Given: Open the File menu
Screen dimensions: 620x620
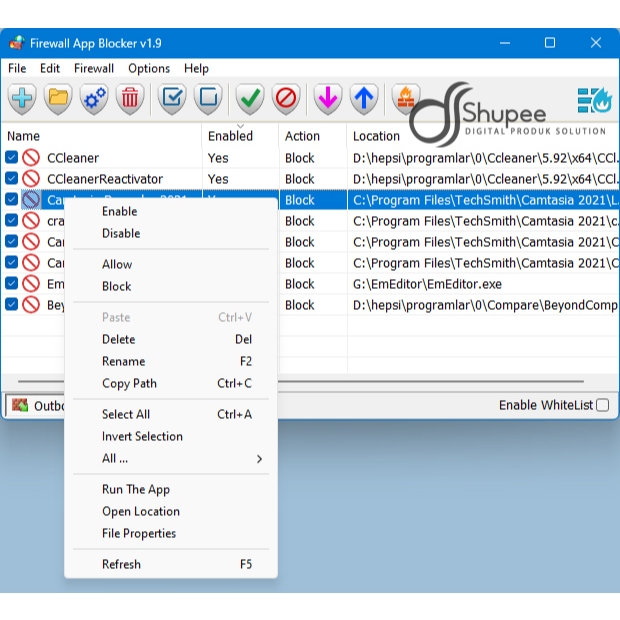Looking at the screenshot, I should [x=17, y=68].
